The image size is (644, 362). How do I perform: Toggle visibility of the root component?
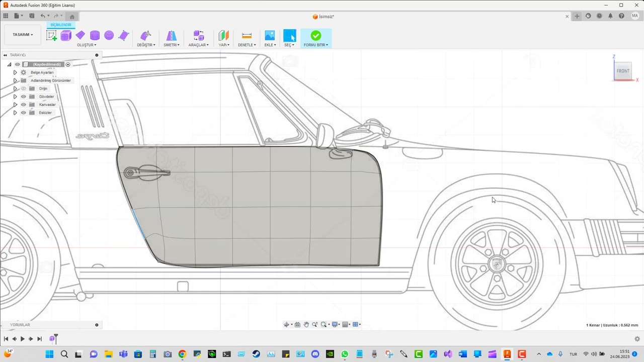point(17,64)
